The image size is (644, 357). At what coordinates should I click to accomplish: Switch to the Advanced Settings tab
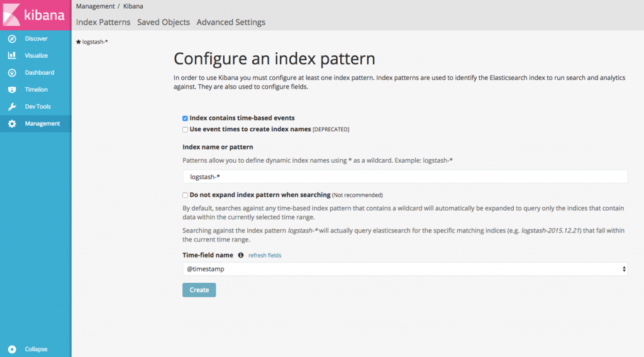pos(231,22)
